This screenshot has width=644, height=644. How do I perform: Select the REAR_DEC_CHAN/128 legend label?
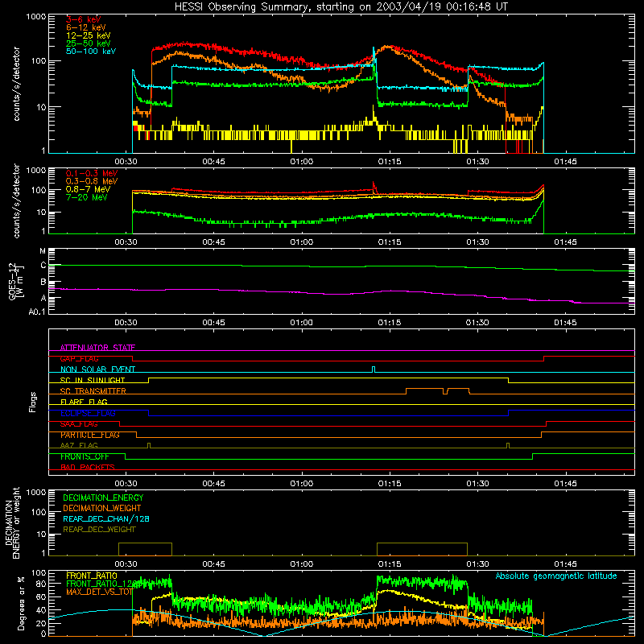[106, 518]
